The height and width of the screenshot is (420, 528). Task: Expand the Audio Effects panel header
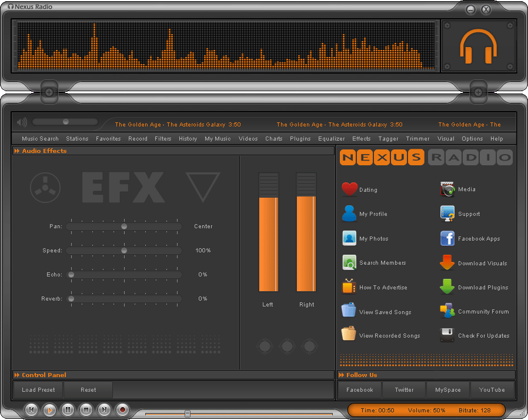click(173, 151)
